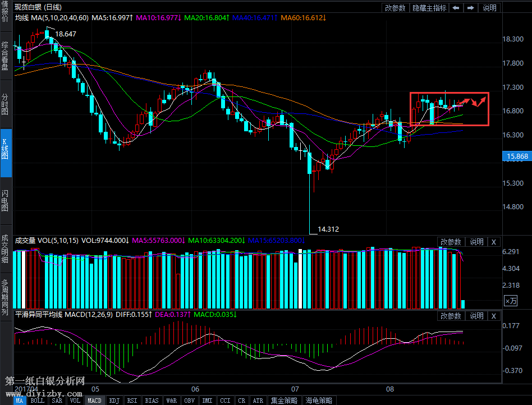Image resolution: width=532 pixels, height=405 pixels.
Task: Click the red highlighted forecast box on chart
Action: [449, 109]
